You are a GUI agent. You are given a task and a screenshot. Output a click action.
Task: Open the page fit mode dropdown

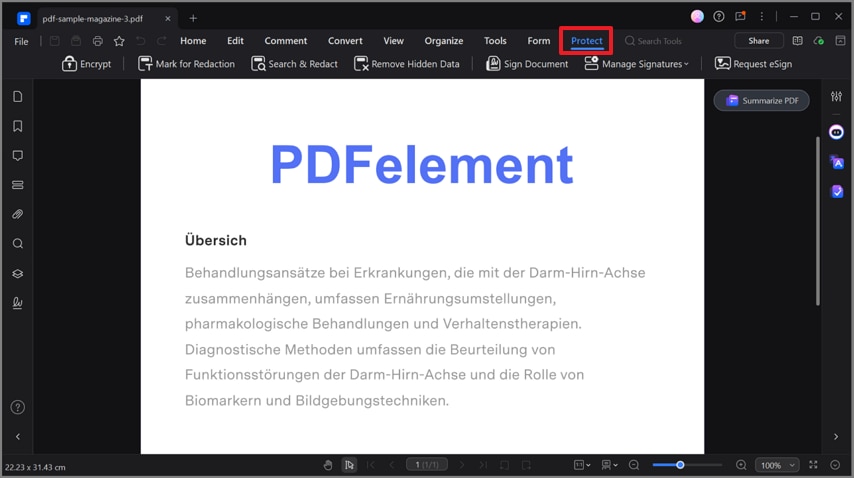click(x=582, y=465)
